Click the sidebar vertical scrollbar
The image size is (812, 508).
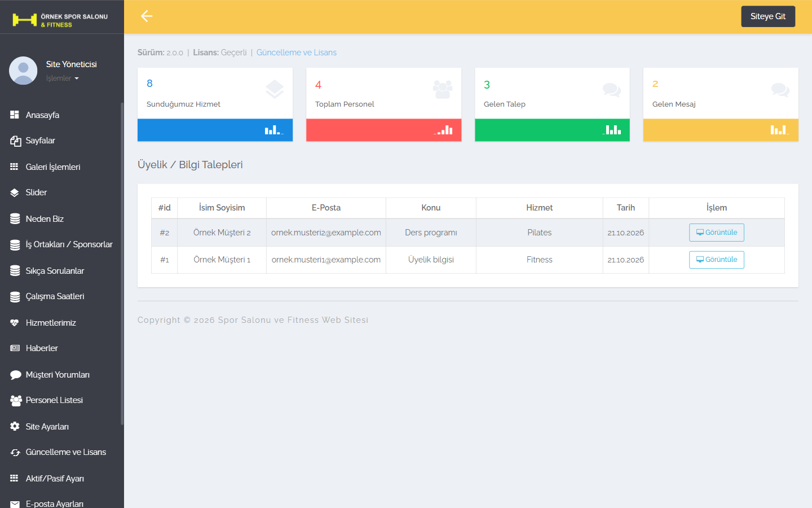[x=122, y=264]
